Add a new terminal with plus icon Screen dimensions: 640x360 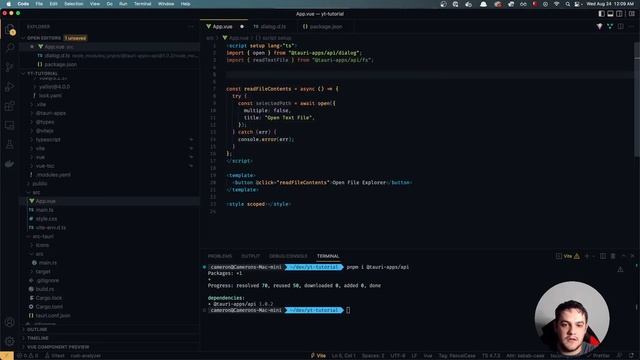587,256
